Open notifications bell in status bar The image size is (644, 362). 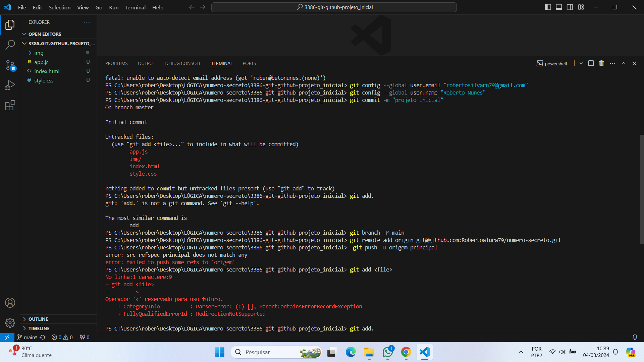coord(635,337)
